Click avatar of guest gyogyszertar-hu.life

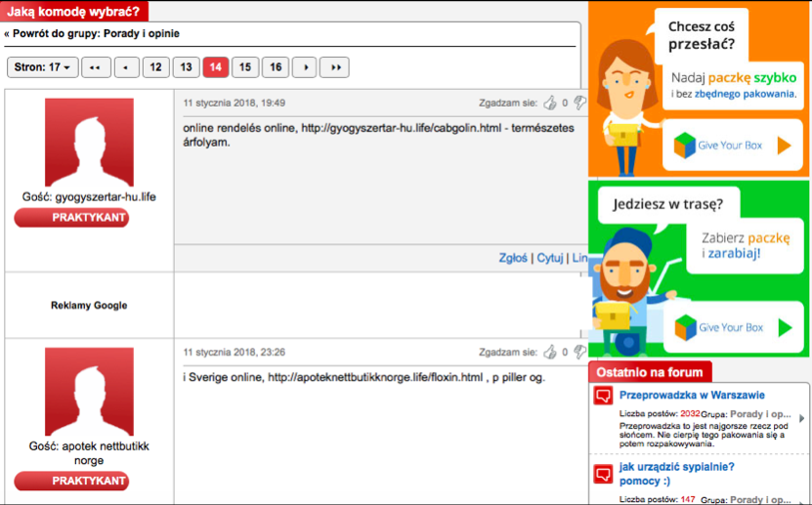89,142
